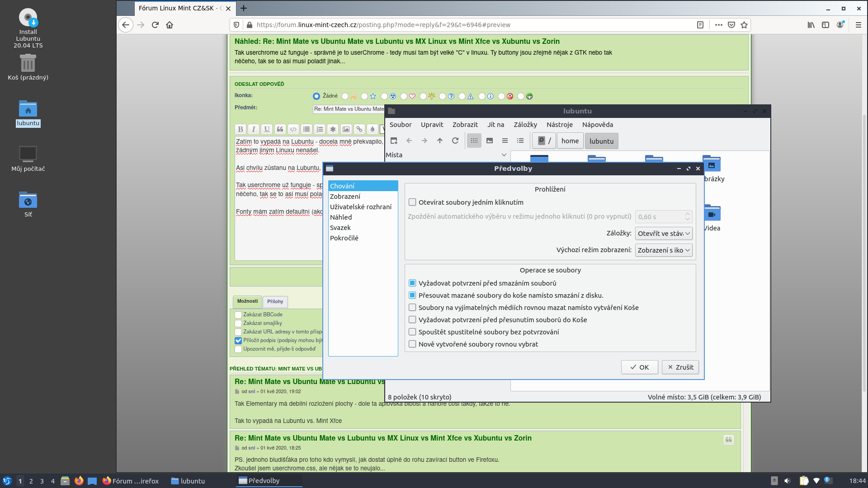Insert a quote with the quote icon
Image resolution: width=868 pixels, height=488 pixels.
coord(280,129)
